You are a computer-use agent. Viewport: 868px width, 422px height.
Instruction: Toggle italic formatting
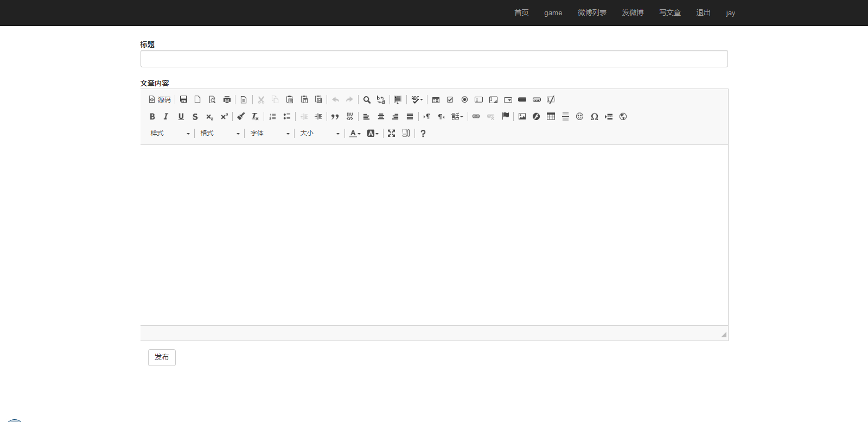point(166,117)
